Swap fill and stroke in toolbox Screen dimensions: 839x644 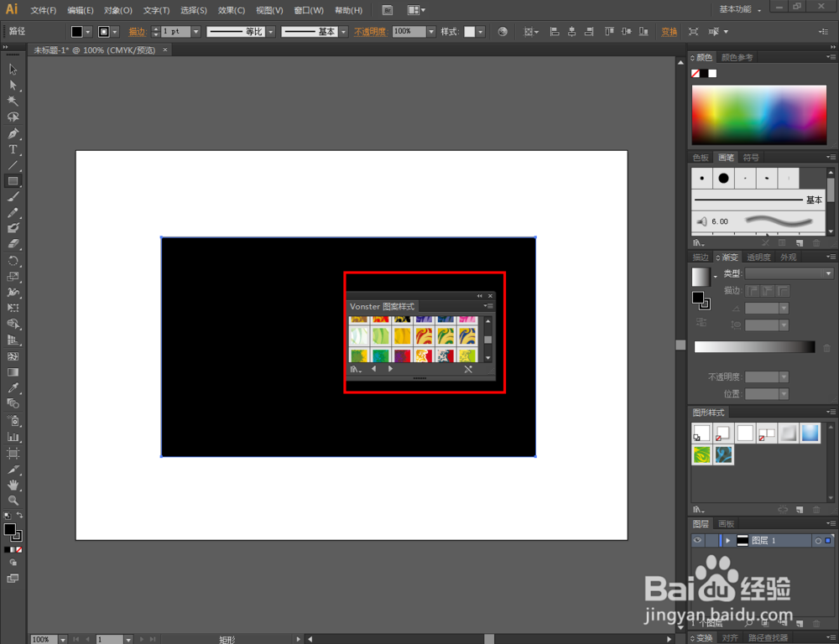pyautogui.click(x=20, y=515)
